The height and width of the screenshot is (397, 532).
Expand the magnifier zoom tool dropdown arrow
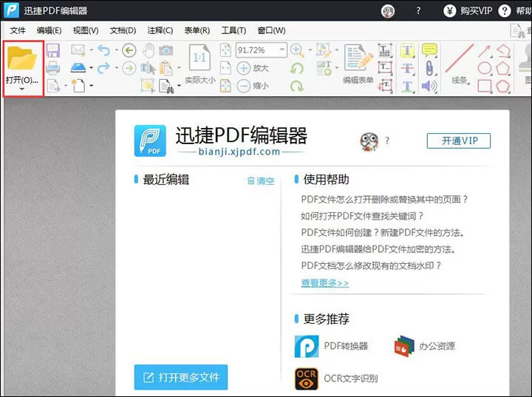tap(310, 50)
